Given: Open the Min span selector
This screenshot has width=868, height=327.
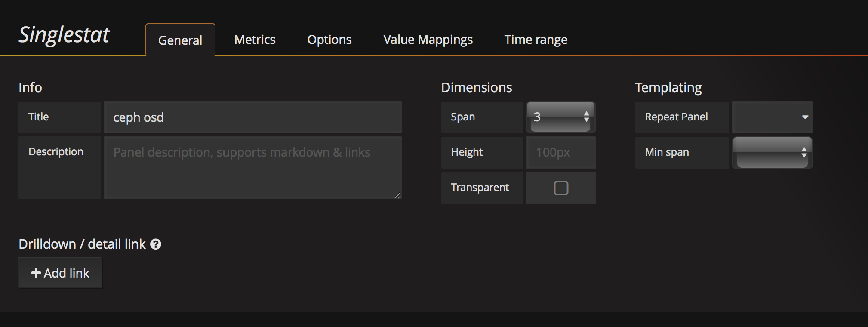Looking at the screenshot, I should (772, 152).
